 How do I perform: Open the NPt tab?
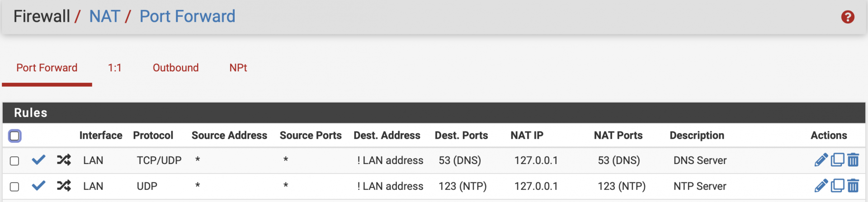(x=238, y=68)
